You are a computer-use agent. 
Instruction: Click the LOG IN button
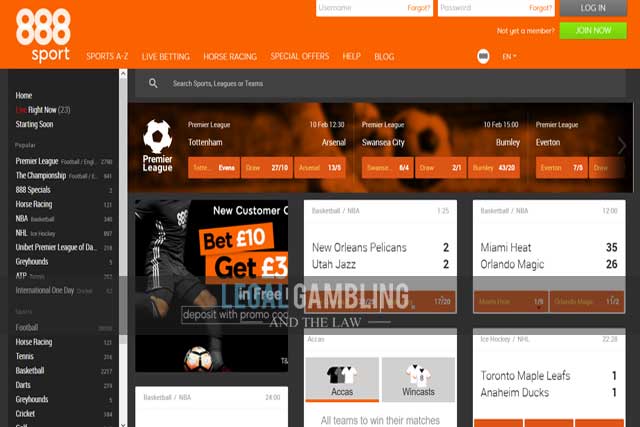coord(593,8)
